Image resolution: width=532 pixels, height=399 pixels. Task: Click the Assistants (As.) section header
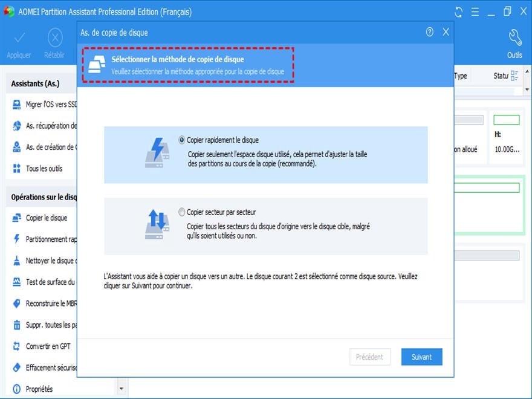pyautogui.click(x=35, y=83)
